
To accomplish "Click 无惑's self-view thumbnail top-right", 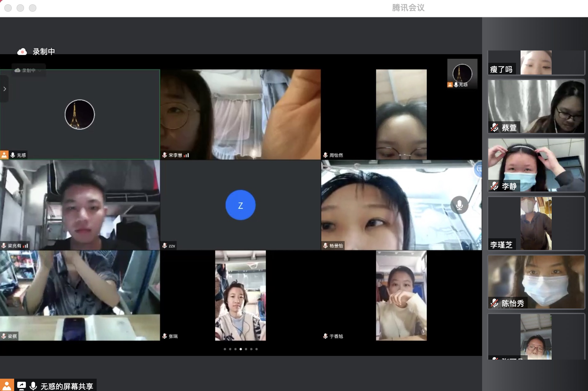I will 462,74.
